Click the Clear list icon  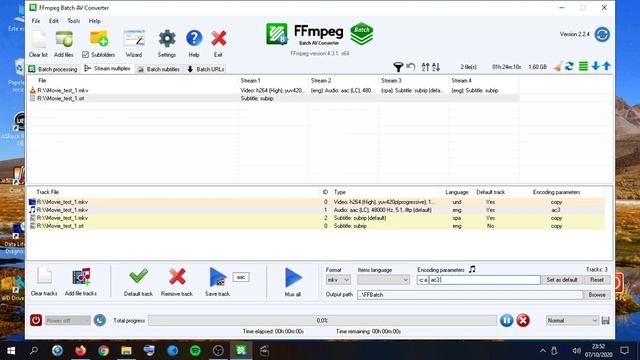click(x=39, y=40)
